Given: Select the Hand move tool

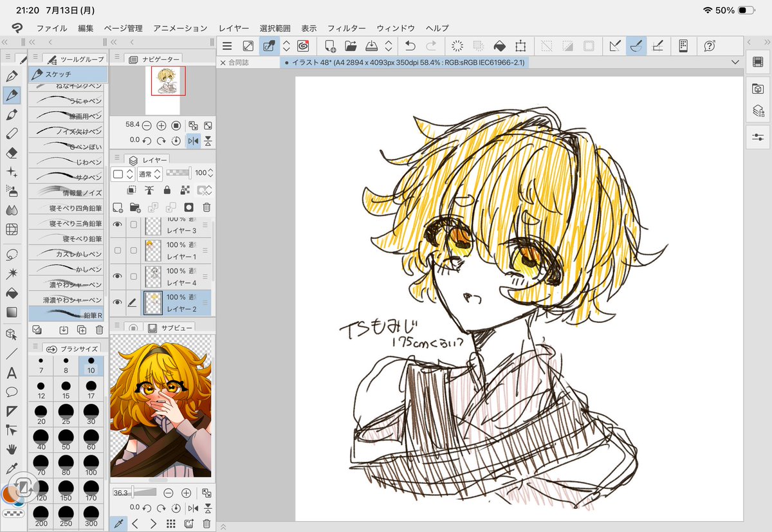Looking at the screenshot, I should click(11, 449).
